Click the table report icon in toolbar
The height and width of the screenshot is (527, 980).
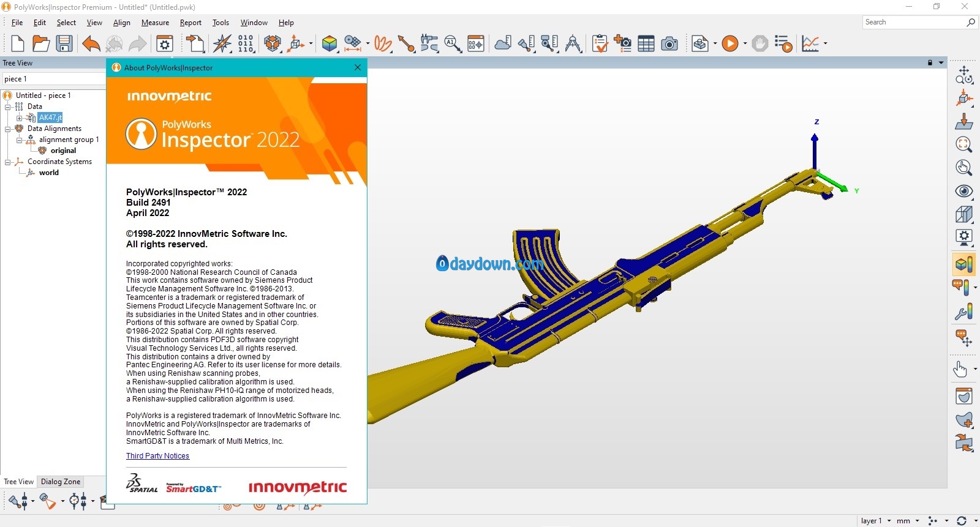tap(646, 43)
